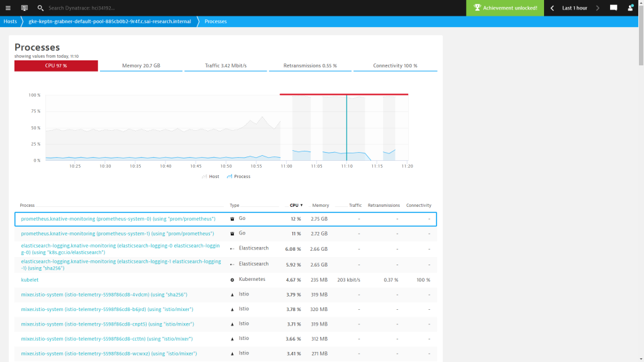This screenshot has height=362, width=644.
Task: Click the Achievement unlocked button
Action: pos(506,8)
